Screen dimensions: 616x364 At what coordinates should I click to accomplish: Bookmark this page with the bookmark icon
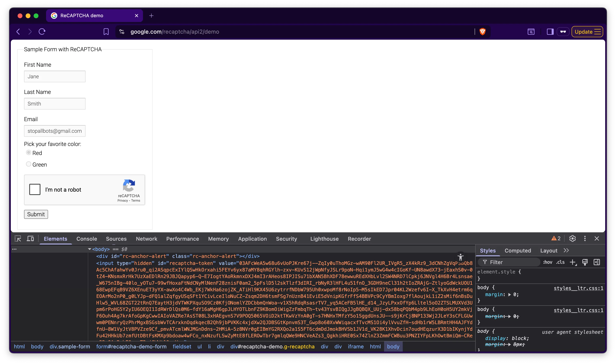tap(106, 32)
